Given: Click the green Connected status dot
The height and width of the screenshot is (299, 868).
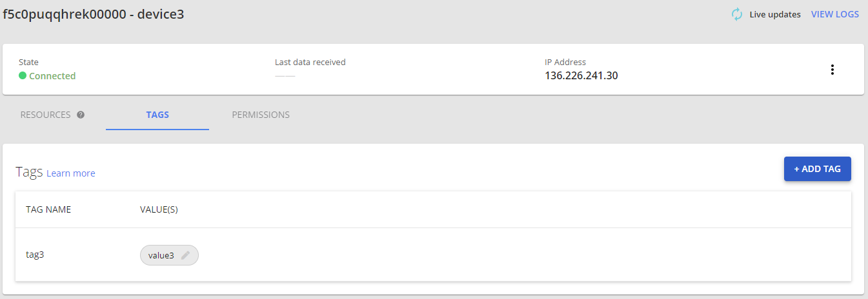Looking at the screenshot, I should coord(23,76).
